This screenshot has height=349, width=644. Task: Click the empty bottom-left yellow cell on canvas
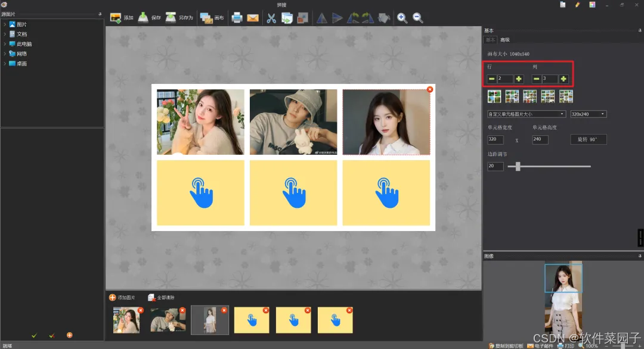[x=200, y=193]
